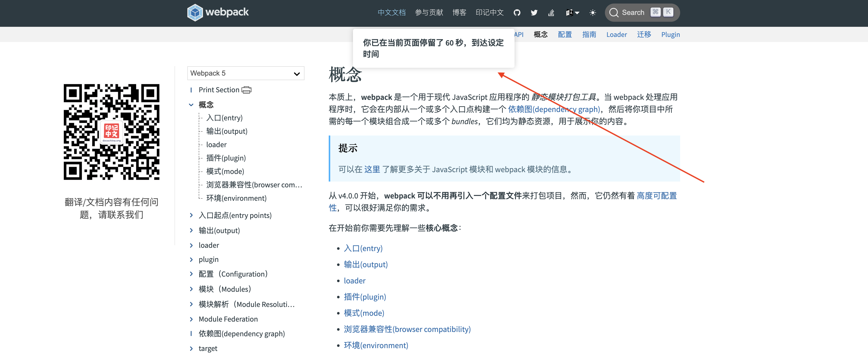Open the 入口(entry) bullet link
This screenshot has height=358, width=868.
click(363, 249)
